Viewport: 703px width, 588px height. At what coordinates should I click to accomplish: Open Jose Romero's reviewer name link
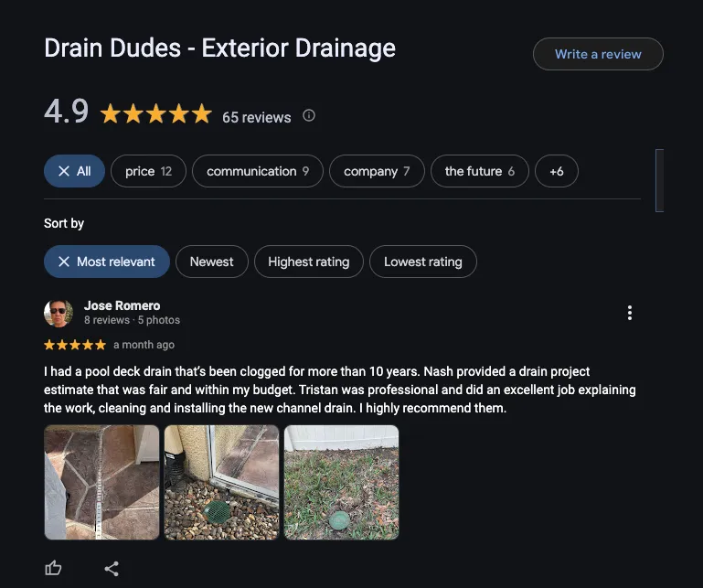(x=122, y=305)
